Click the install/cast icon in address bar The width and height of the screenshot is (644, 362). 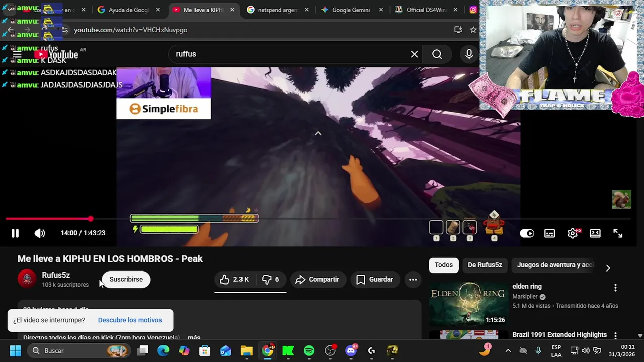click(458, 30)
